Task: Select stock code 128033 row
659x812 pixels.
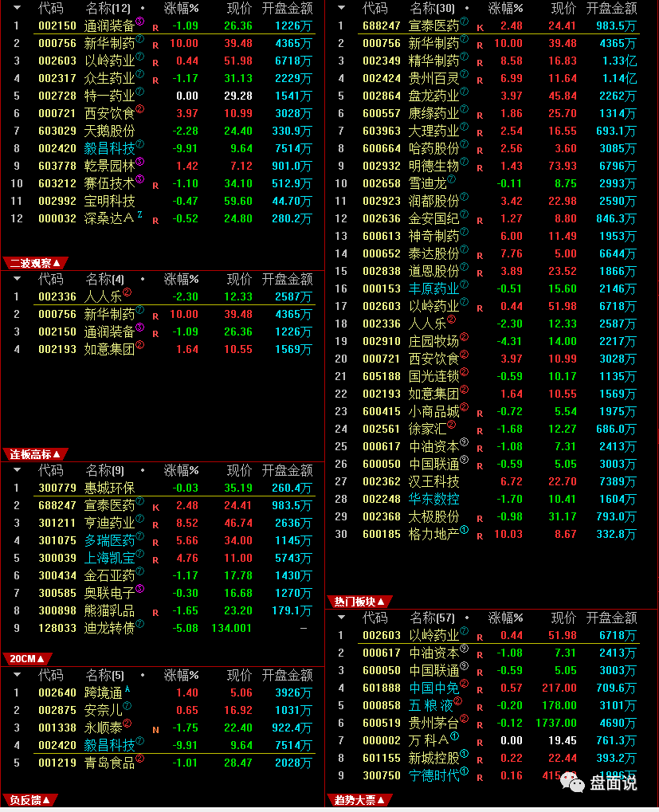Action: coord(163,628)
